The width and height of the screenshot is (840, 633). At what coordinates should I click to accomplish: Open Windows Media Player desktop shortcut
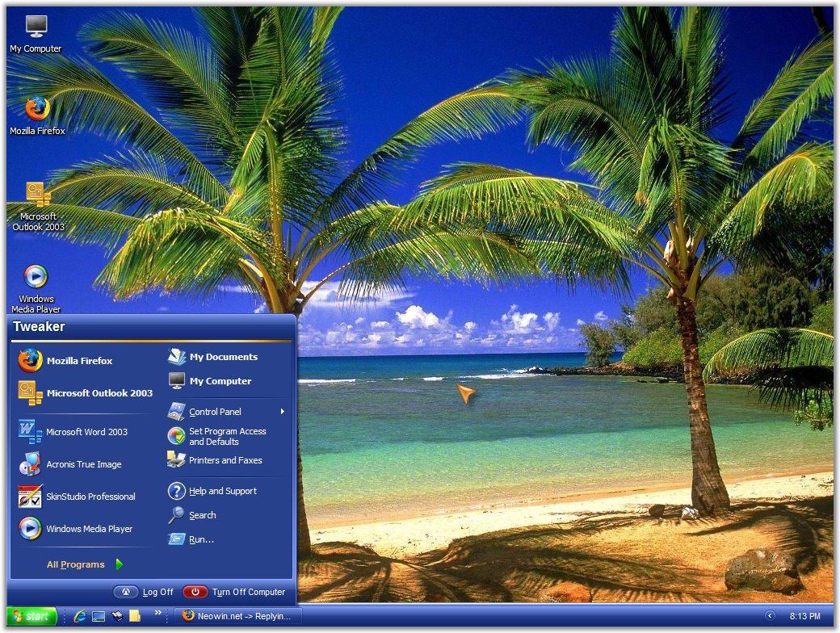[x=36, y=288]
